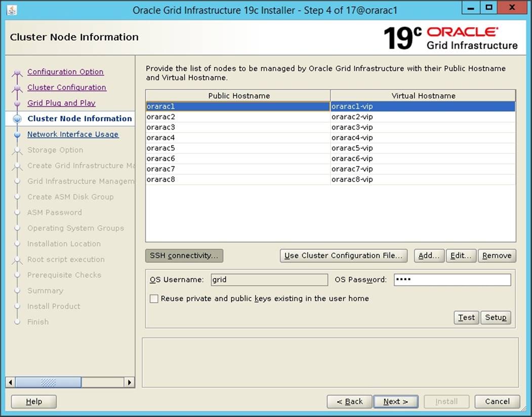The height and width of the screenshot is (417, 532).
Task: Cancel the installation
Action: tap(498, 402)
